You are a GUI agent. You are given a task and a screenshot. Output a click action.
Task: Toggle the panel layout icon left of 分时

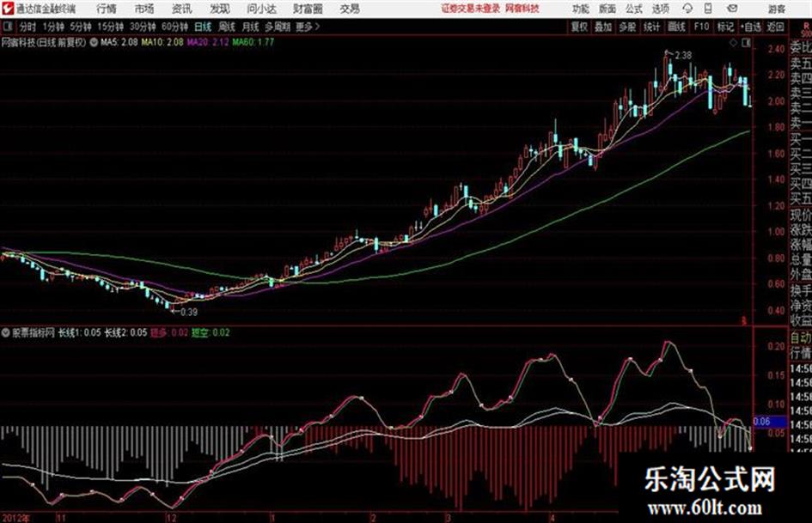point(7,27)
